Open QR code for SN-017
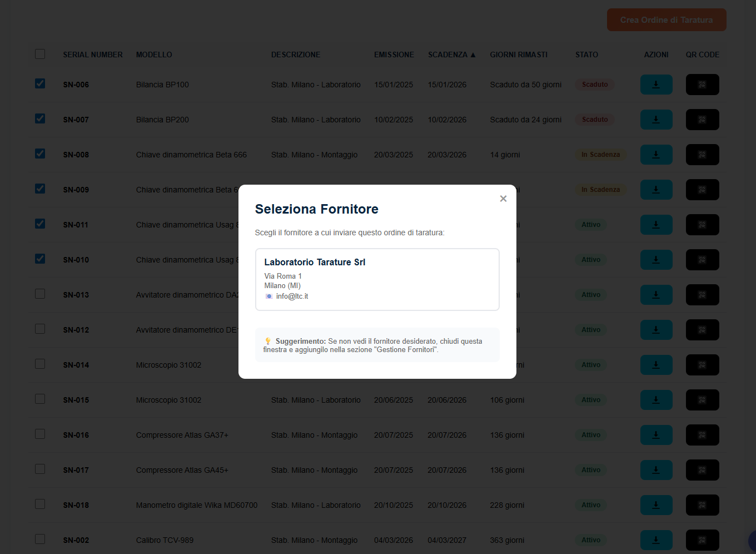Image resolution: width=756 pixels, height=554 pixels. [x=702, y=470]
